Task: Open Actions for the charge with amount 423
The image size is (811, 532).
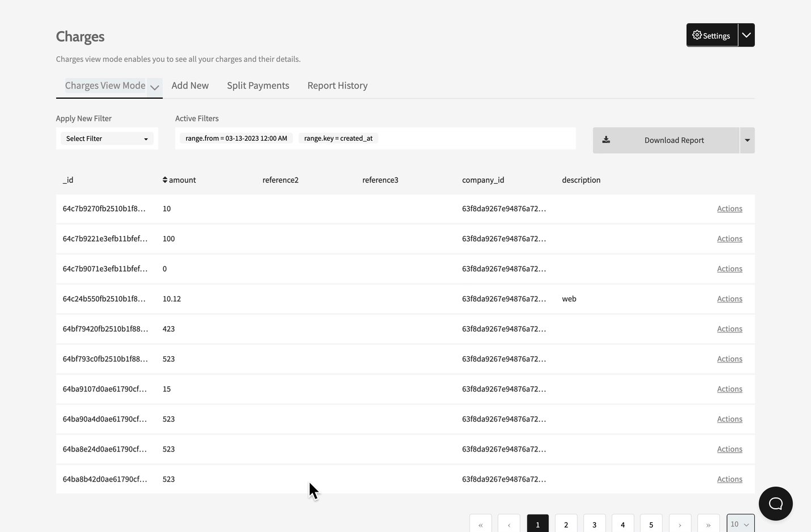Action: [729, 329]
